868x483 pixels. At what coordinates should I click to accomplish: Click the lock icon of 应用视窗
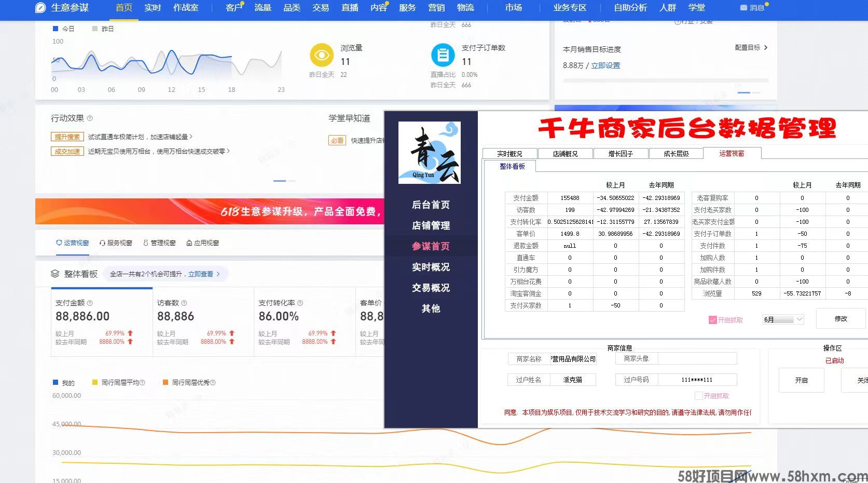[x=189, y=243]
